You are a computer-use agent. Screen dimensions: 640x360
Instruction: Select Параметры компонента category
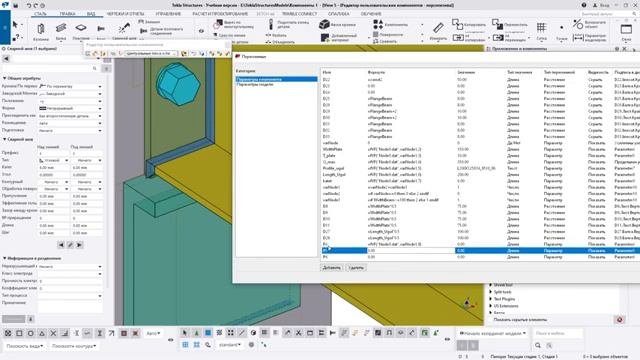276,79
